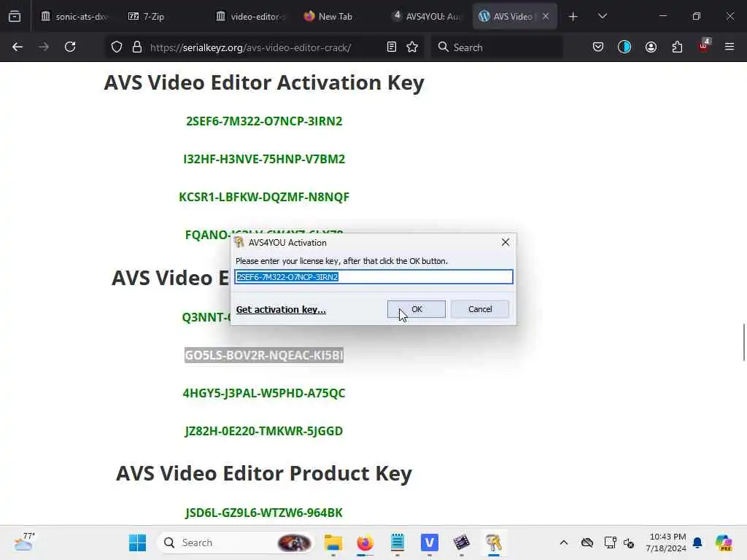Click the muted volume tray icon
The image size is (747, 560).
coord(629,542)
